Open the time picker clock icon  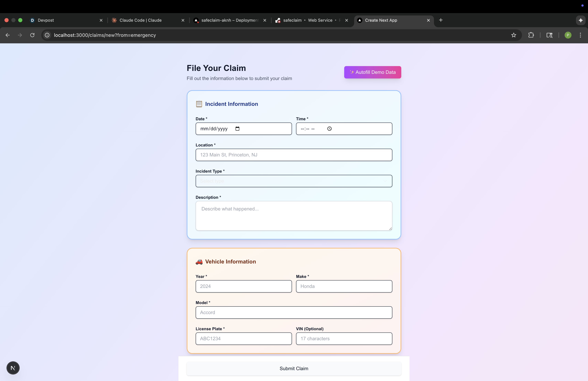pos(329,129)
